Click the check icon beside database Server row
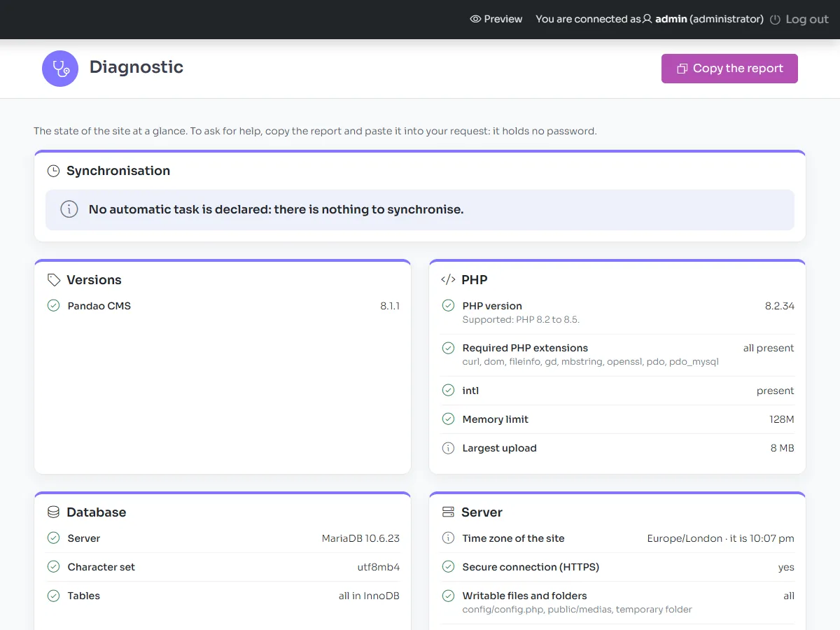840x630 pixels. (53, 538)
